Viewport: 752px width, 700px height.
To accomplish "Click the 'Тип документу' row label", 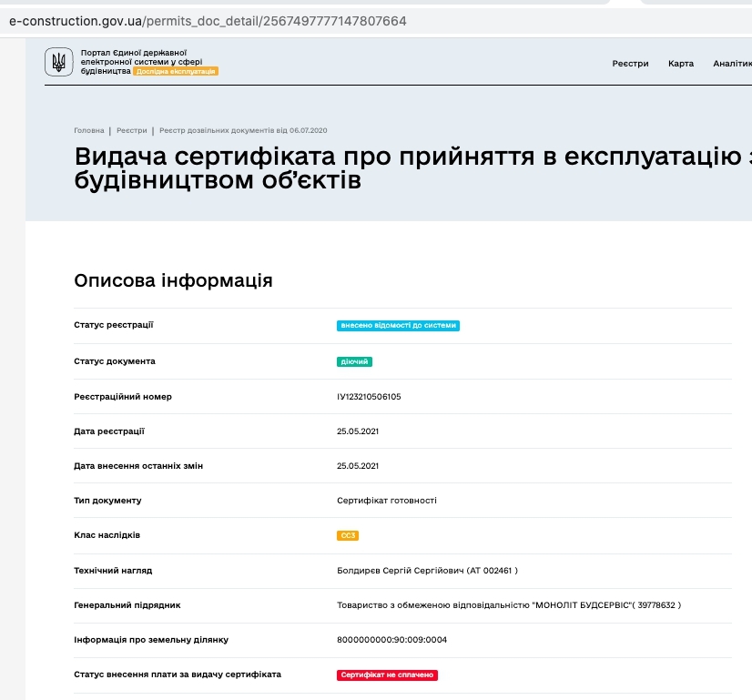I will point(107,501).
